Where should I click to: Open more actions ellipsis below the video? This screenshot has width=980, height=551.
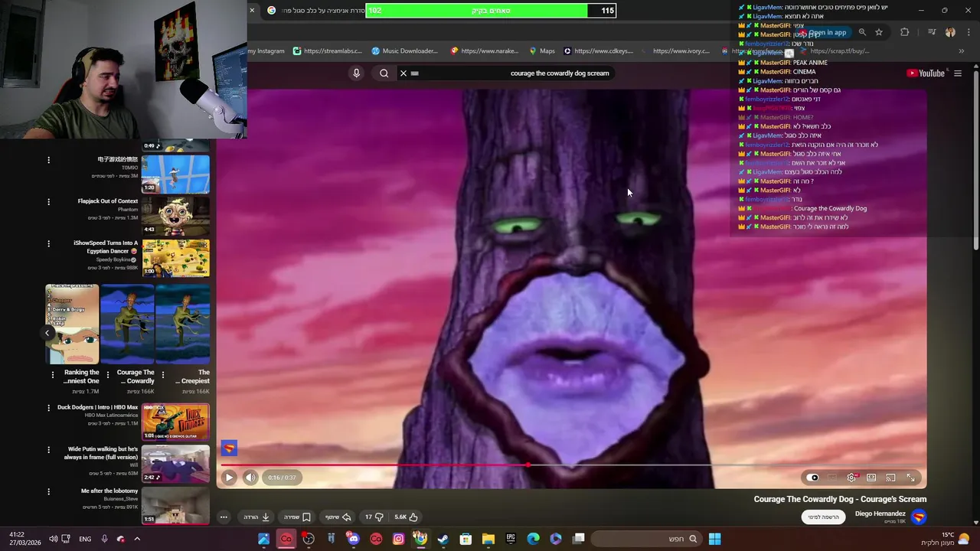[224, 517]
